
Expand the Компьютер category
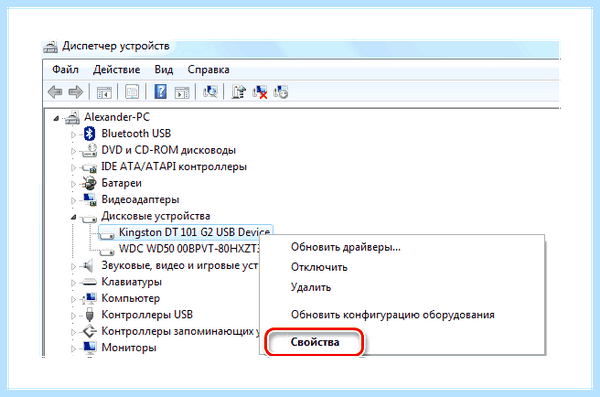pyautogui.click(x=73, y=299)
